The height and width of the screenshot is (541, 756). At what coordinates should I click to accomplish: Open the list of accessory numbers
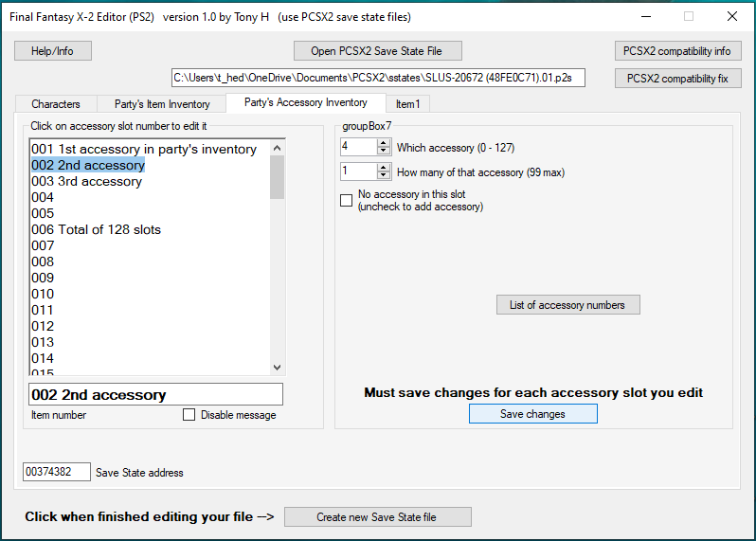tap(567, 305)
